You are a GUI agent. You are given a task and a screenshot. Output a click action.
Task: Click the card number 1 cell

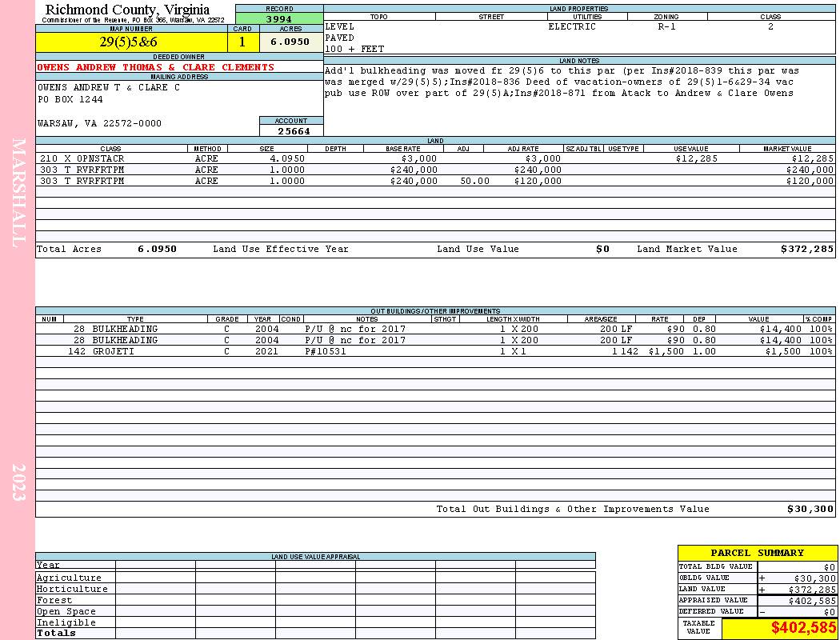(x=242, y=42)
